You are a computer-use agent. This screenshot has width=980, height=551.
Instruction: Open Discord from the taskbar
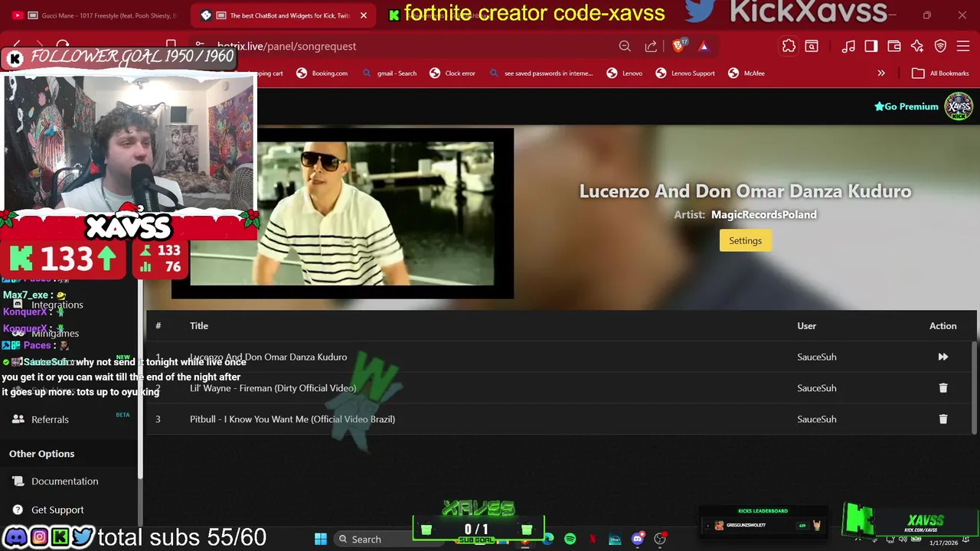(x=637, y=540)
